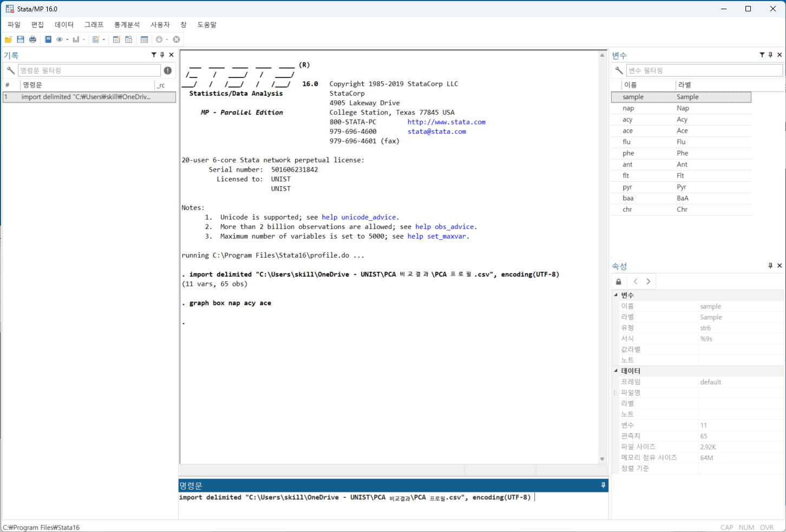Open the 사용자 menu

click(x=160, y=24)
